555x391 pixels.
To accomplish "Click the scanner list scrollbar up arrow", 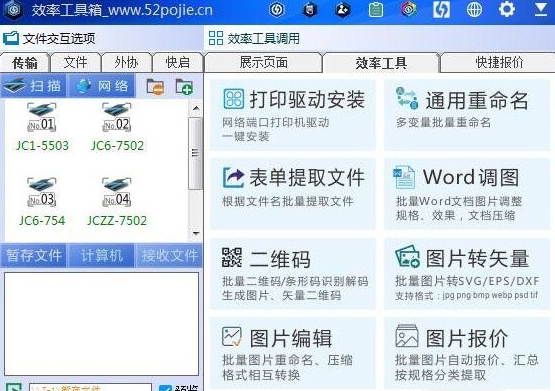I will click(196, 108).
